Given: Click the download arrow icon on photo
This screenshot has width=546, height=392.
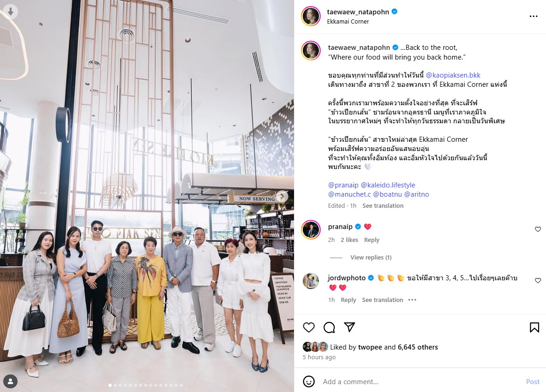Looking at the screenshot, I should click(11, 12).
